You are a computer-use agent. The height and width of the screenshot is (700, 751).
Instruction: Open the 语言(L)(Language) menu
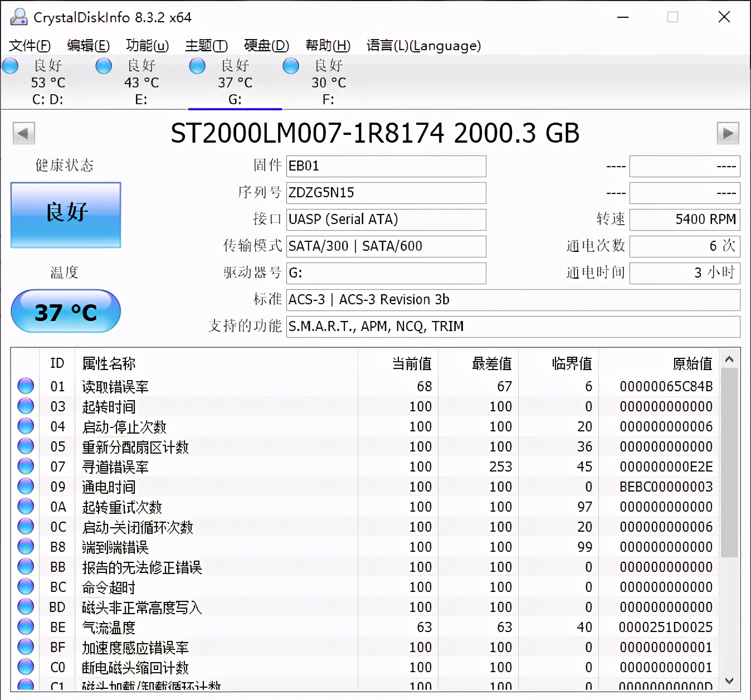(x=423, y=46)
